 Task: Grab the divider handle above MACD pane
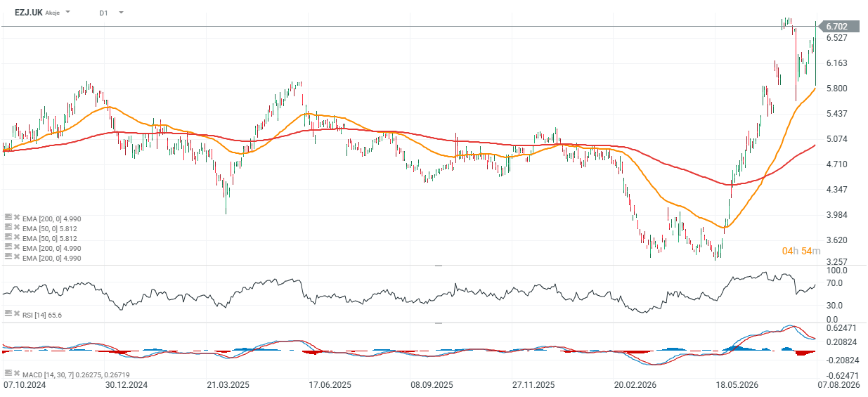coord(439,323)
